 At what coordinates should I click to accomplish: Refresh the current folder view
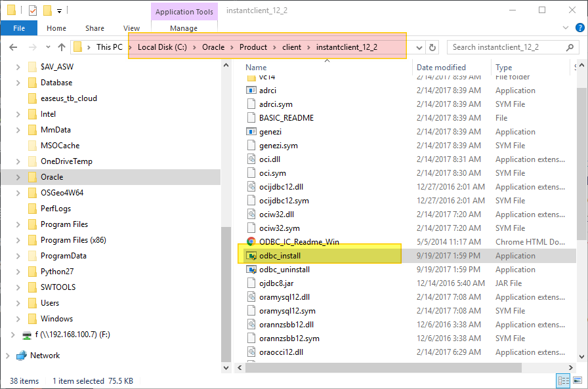click(432, 47)
